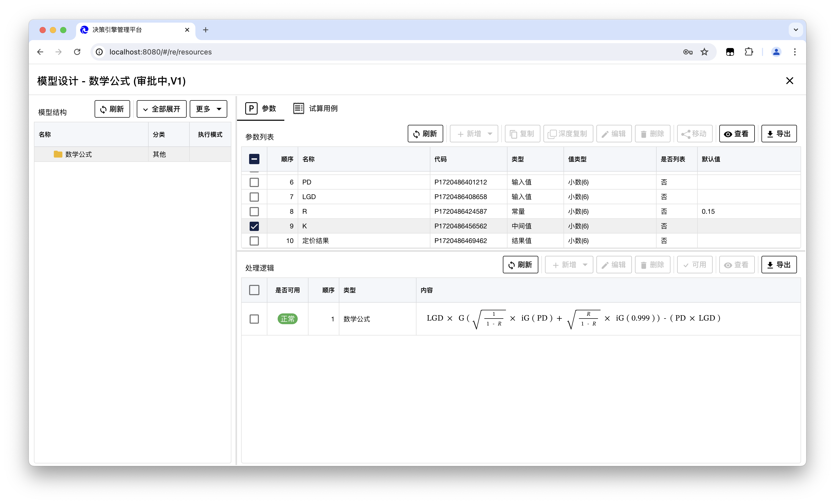Uncheck the checkbox for parameter K
Viewport: 835px width, 504px height.
pos(254,226)
